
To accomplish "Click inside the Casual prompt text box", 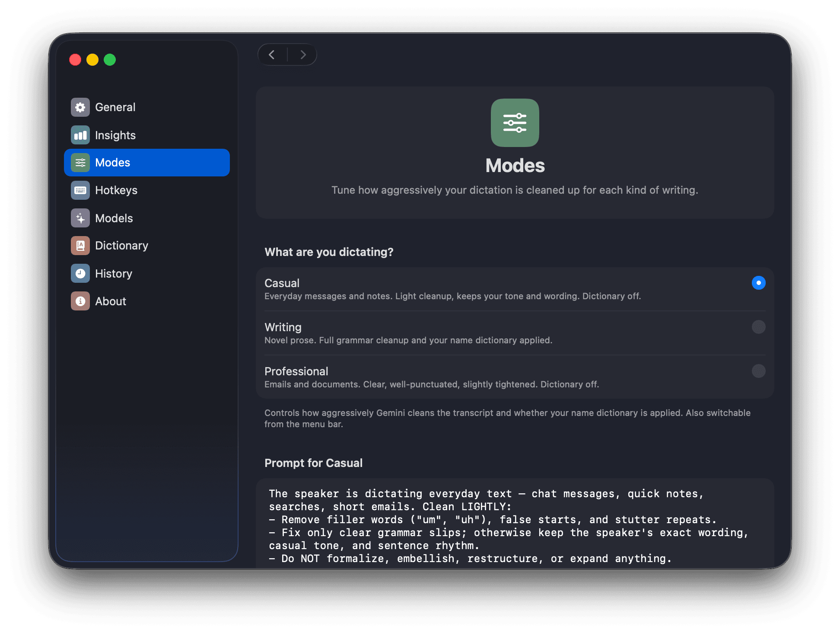I will 515,523.
